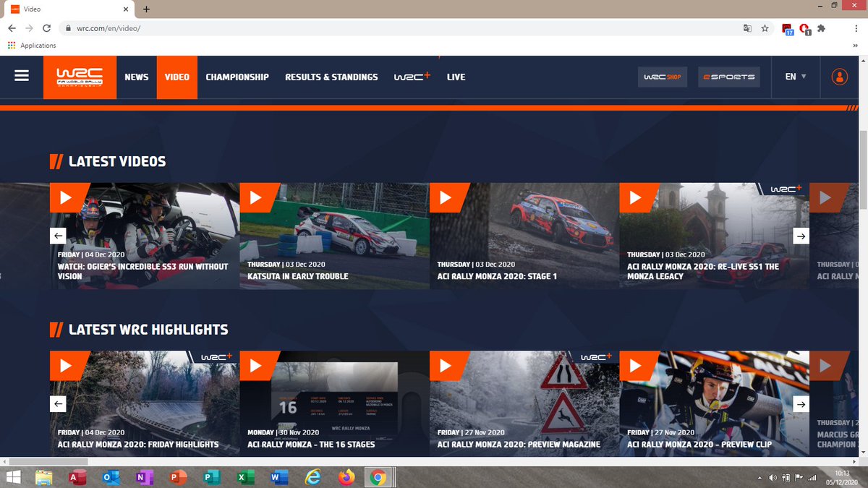Bookmark this page with the star icon
The height and width of the screenshot is (488, 868).
pyautogui.click(x=765, y=28)
